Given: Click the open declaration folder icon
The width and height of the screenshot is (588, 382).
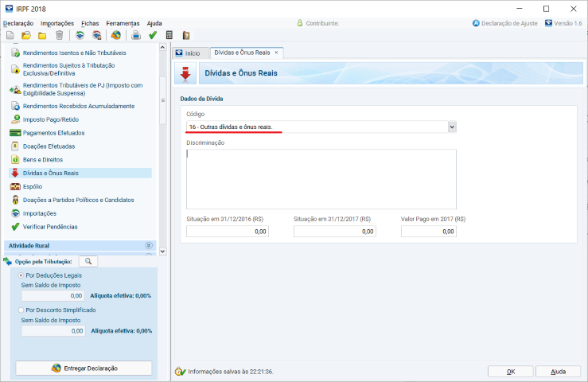Looking at the screenshot, I should tap(26, 36).
